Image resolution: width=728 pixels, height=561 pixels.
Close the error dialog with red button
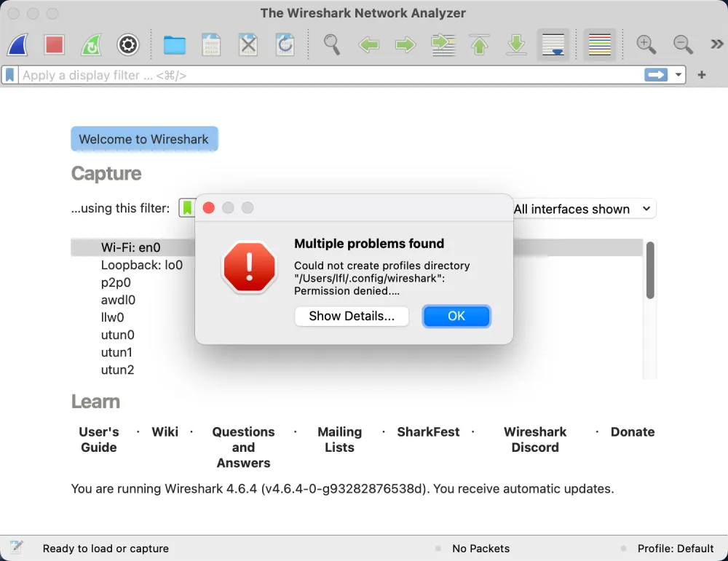click(209, 208)
